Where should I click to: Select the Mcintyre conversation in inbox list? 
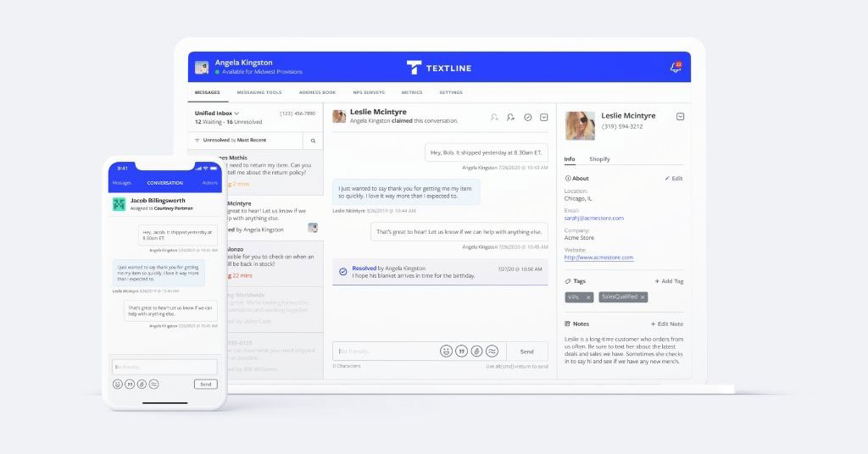[x=275, y=218]
